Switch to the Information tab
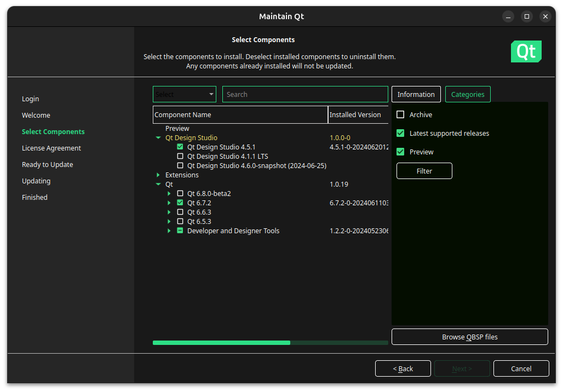Screen dimensions: 563x392 [416, 94]
